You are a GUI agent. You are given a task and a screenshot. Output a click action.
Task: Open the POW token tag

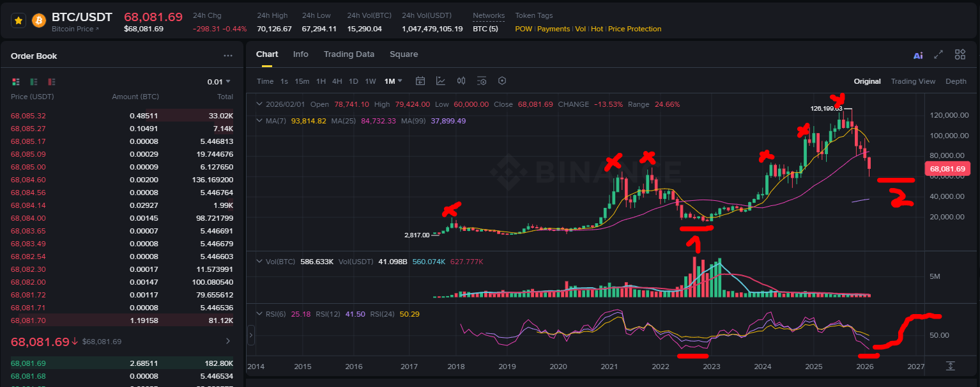pos(523,29)
